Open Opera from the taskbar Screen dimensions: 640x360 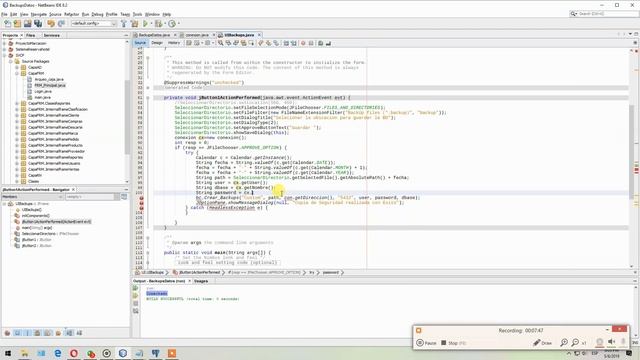click(x=74, y=353)
